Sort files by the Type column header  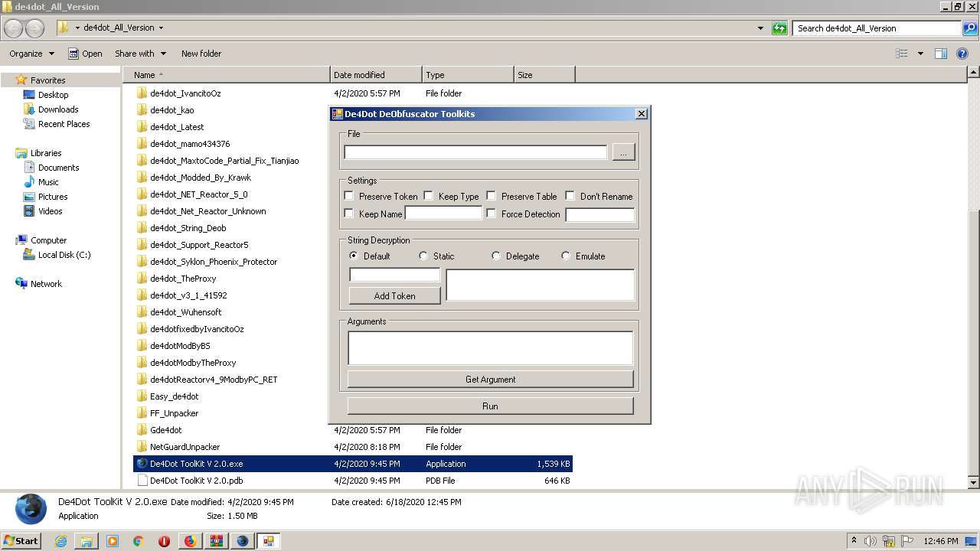click(x=468, y=75)
